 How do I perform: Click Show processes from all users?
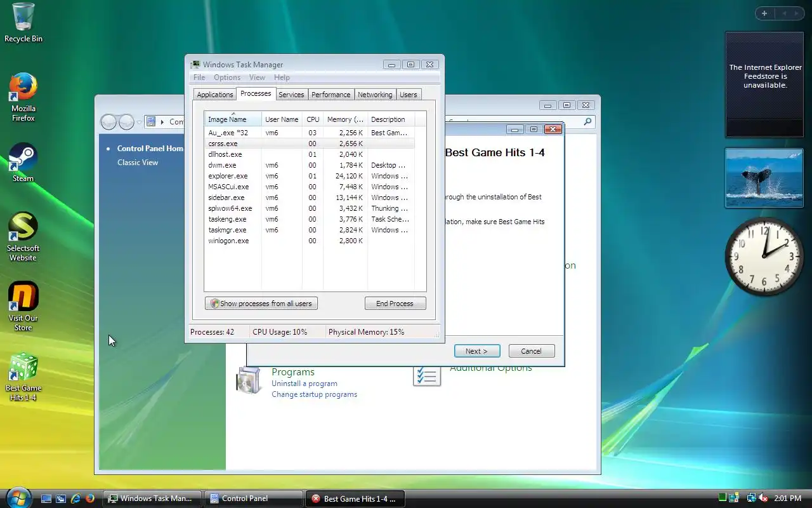(261, 304)
